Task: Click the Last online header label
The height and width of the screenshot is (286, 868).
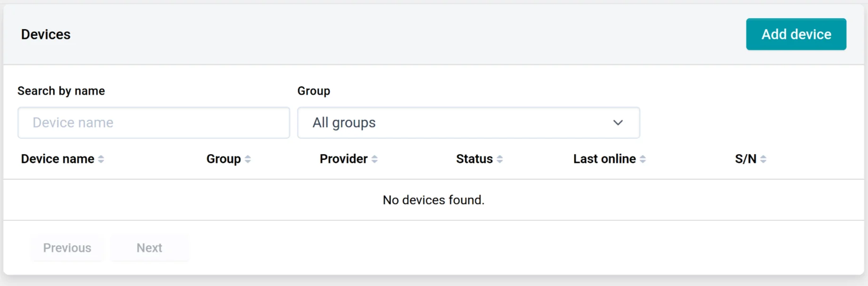Action: click(604, 159)
